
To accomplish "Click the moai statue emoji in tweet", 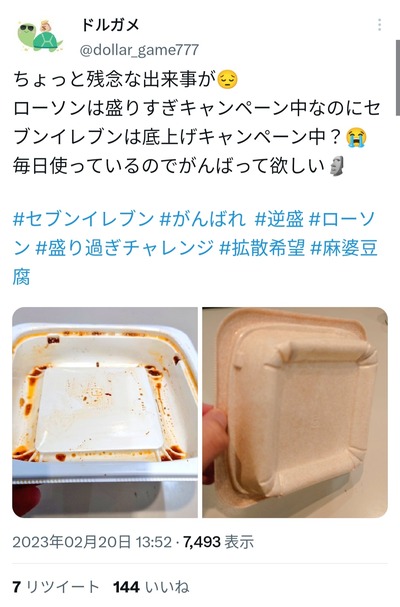I will pyautogui.click(x=335, y=166).
